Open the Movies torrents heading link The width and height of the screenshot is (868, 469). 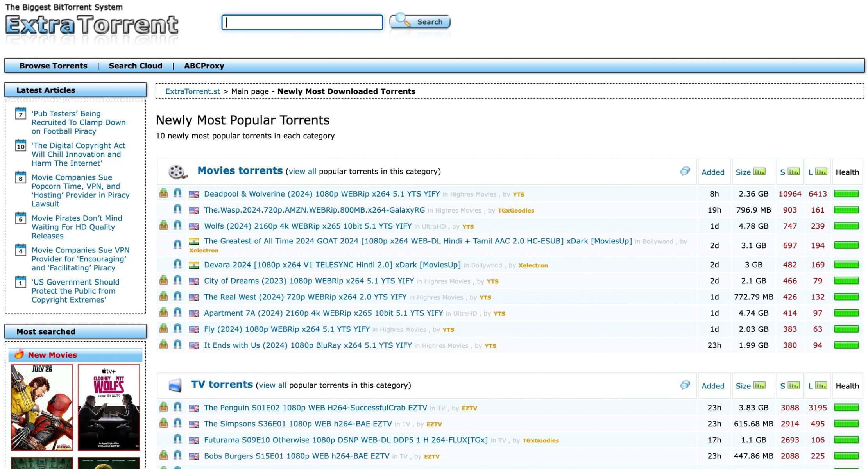coord(240,171)
